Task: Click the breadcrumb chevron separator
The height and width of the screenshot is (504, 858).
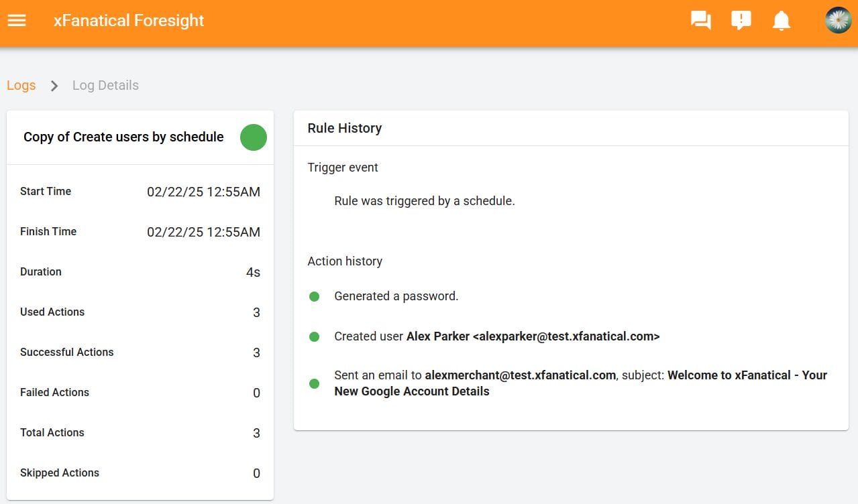Action: point(54,86)
